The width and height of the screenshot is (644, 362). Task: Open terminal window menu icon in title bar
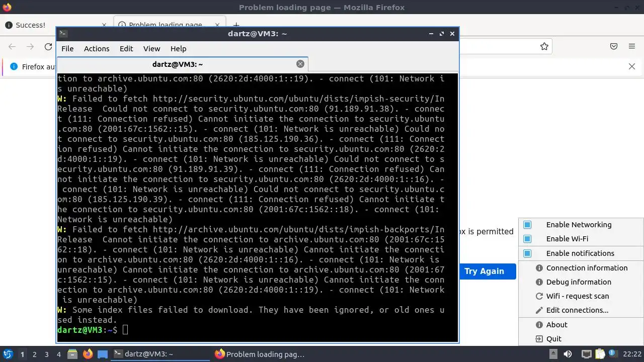pos(63,34)
